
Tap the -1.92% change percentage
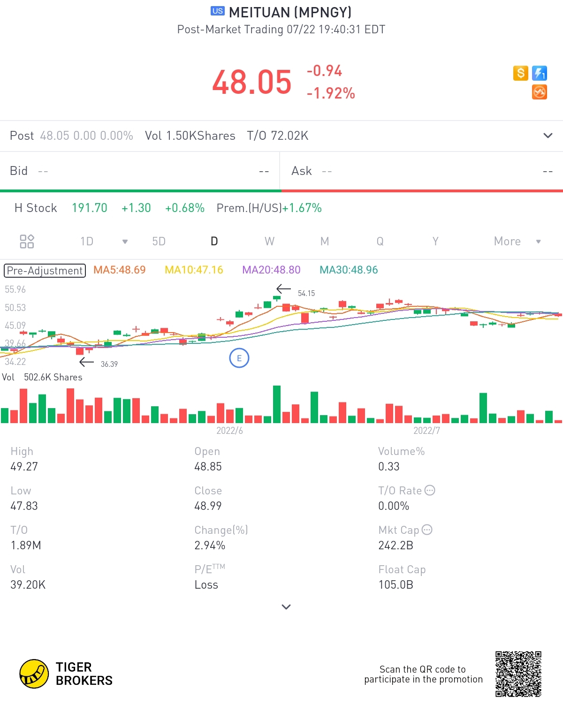(x=331, y=93)
